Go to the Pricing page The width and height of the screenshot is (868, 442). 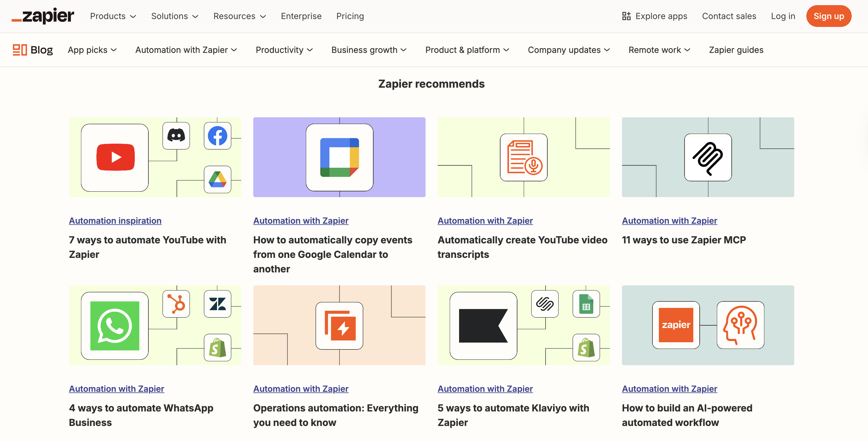click(x=350, y=16)
